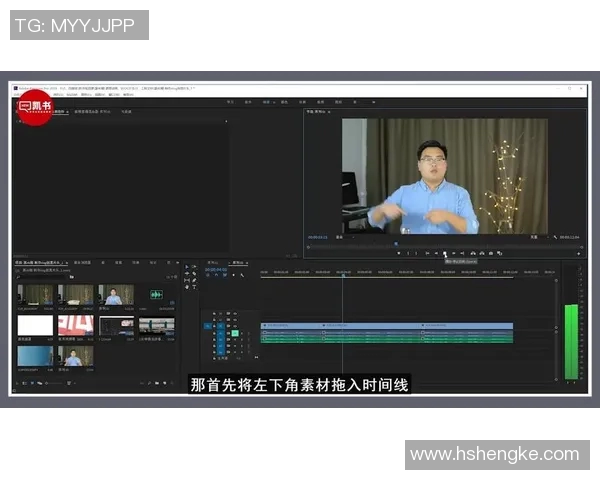Open Project panel sort icons dropdown
The image size is (600, 480).
(x=68, y=383)
